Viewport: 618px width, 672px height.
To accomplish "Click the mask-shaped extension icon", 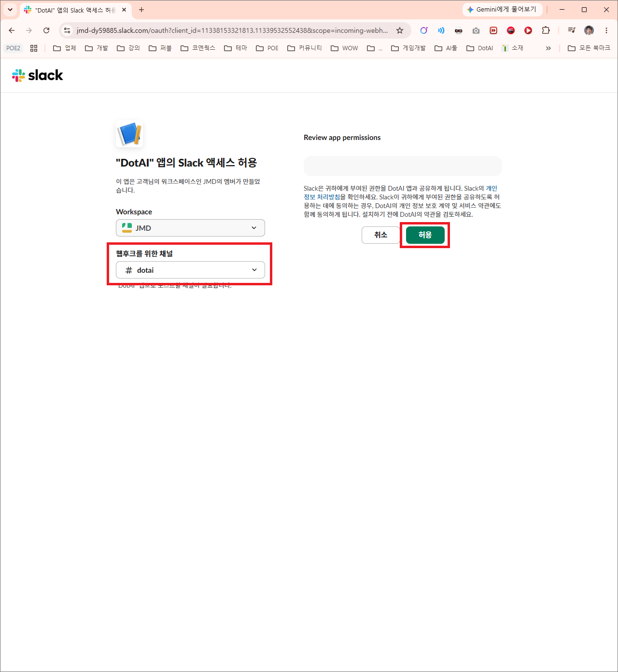I will [459, 30].
